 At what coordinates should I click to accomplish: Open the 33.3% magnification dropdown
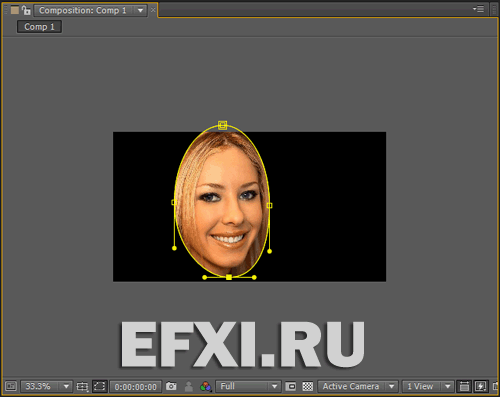pyautogui.click(x=46, y=386)
